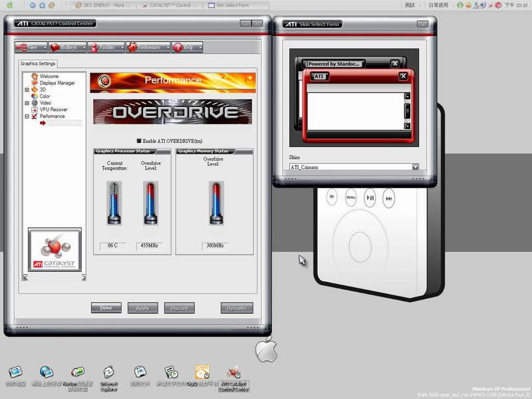This screenshot has width=532, height=399.
Task: Select Welcome in the settings tree
Action: click(49, 76)
